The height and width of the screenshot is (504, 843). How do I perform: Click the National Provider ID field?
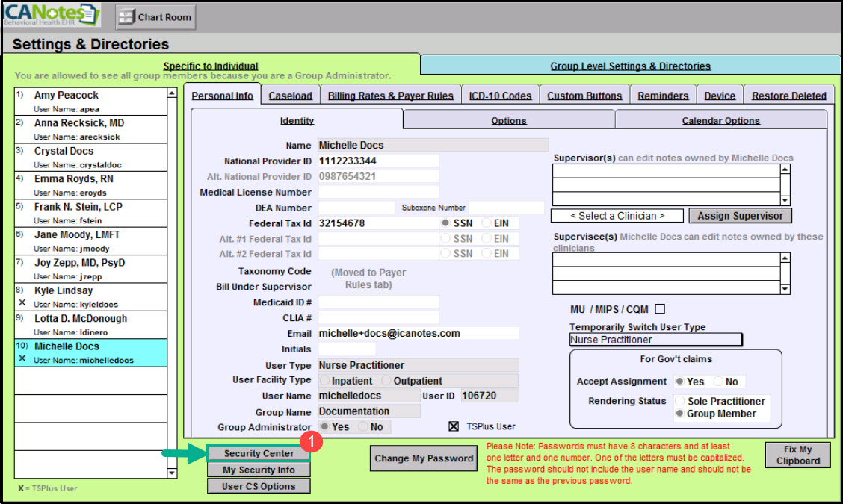[377, 161]
